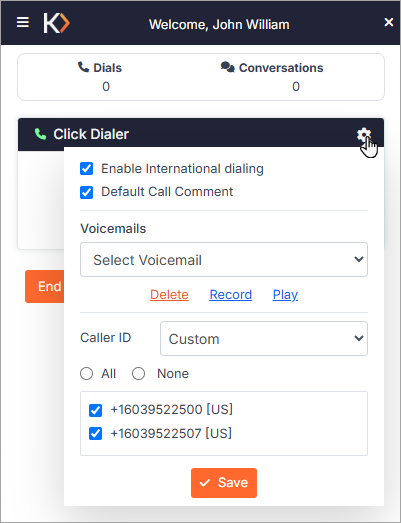
Task: Toggle Default Call Comment checkbox
Action: pos(86,192)
